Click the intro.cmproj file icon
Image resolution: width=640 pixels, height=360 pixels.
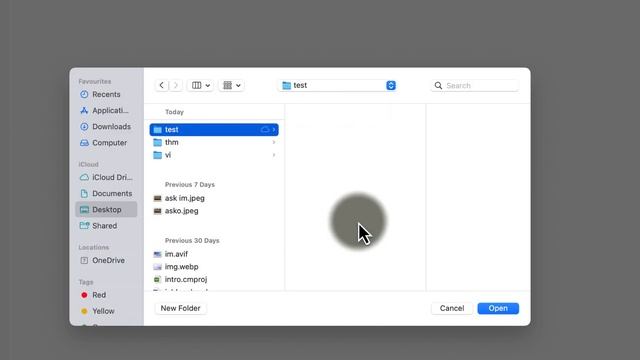pos(157,280)
